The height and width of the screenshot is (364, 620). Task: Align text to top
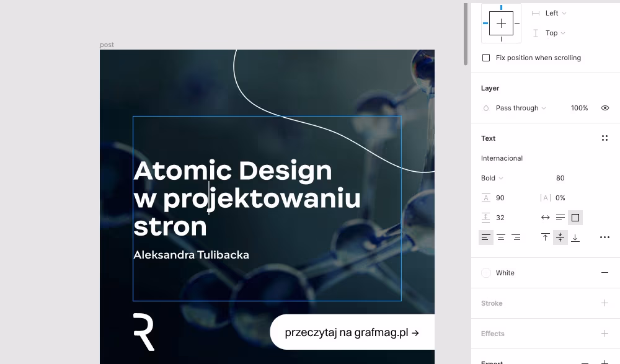click(x=545, y=237)
